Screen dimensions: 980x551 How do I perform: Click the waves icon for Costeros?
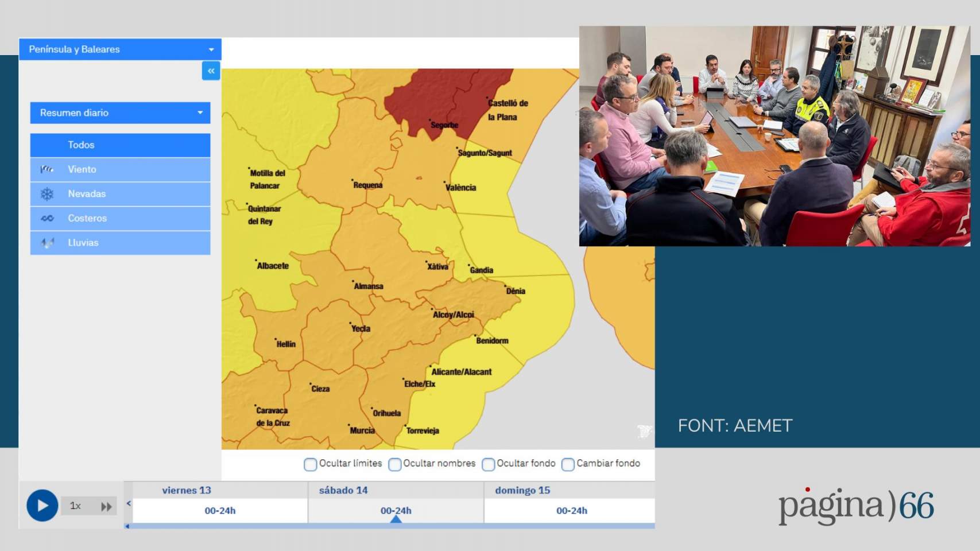tap(47, 218)
